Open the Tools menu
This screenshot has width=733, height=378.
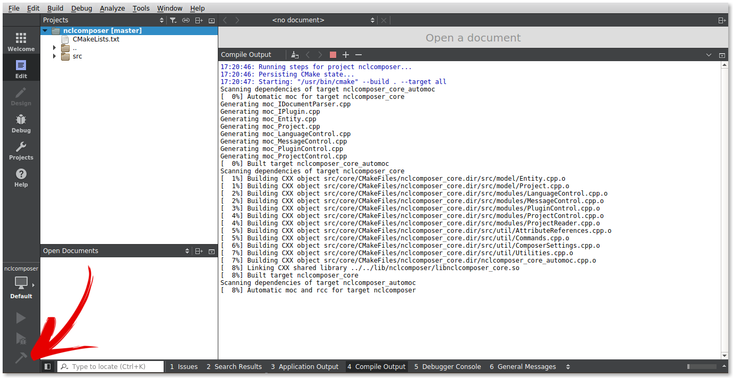point(141,8)
